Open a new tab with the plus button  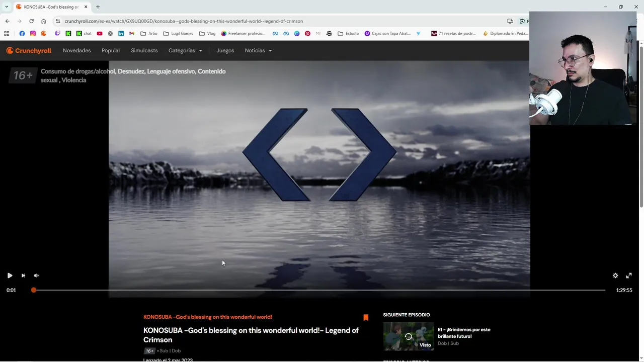98,7
